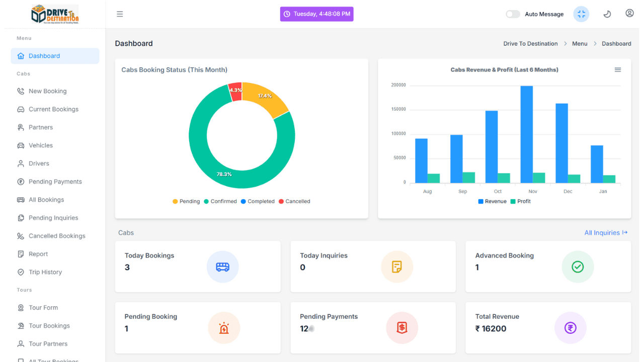Click the Drive To Destination breadcrumb link
The height and width of the screenshot is (362, 644).
pyautogui.click(x=530, y=44)
